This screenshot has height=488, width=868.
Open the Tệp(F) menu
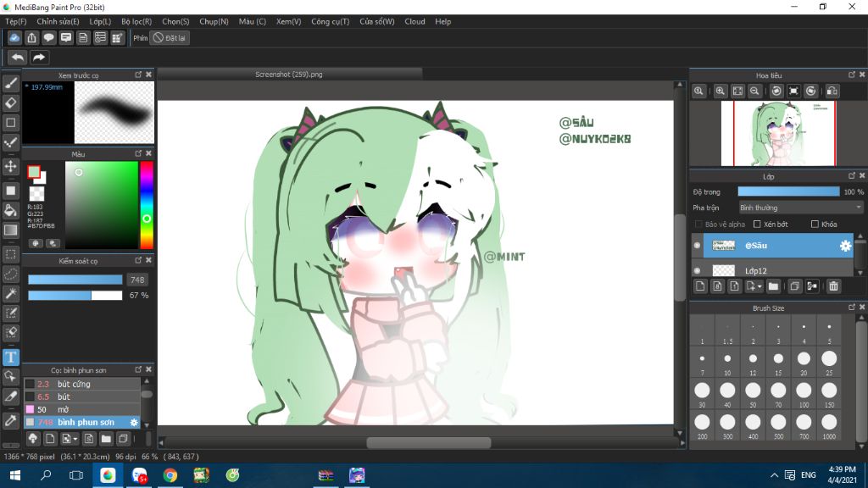[x=16, y=21]
